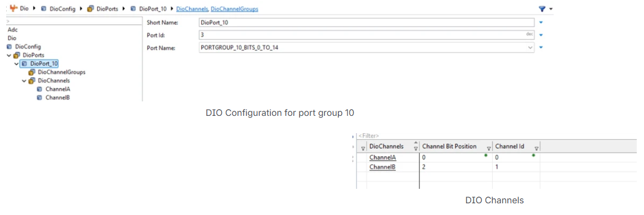644x215 pixels.
Task: Click the Short Name input field
Action: coord(366,23)
